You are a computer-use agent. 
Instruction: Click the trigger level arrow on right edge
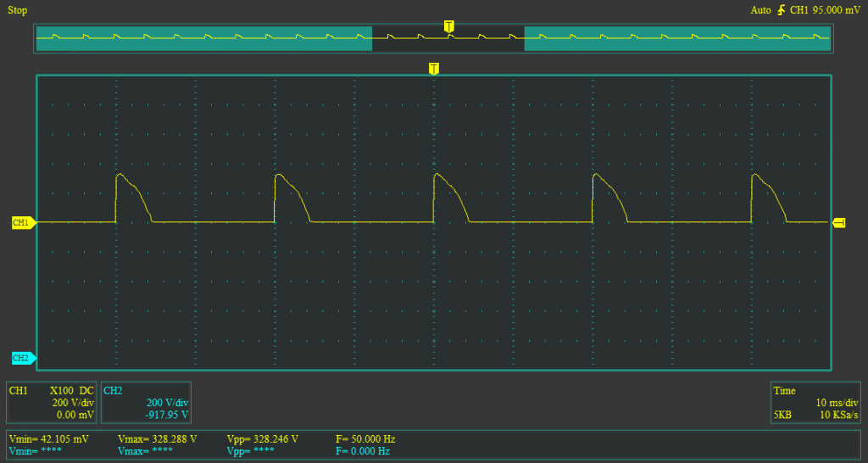[839, 222]
